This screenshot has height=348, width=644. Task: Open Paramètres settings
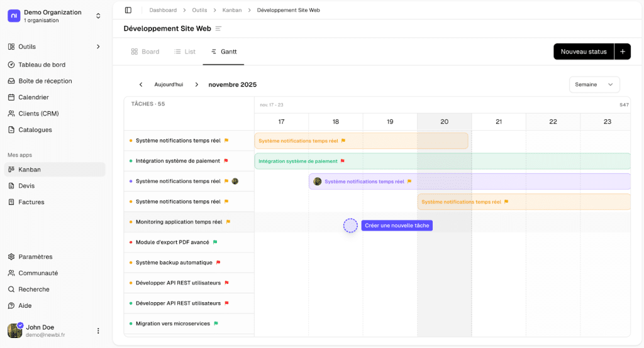click(35, 257)
